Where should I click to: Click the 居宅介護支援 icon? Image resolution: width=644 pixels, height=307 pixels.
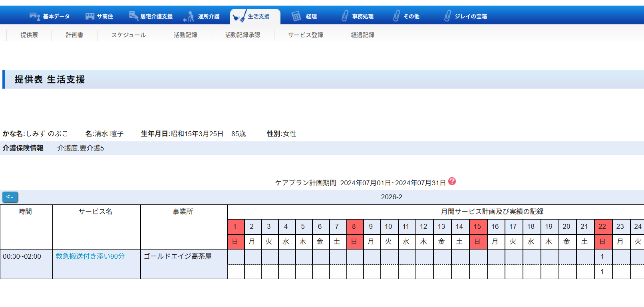(133, 16)
